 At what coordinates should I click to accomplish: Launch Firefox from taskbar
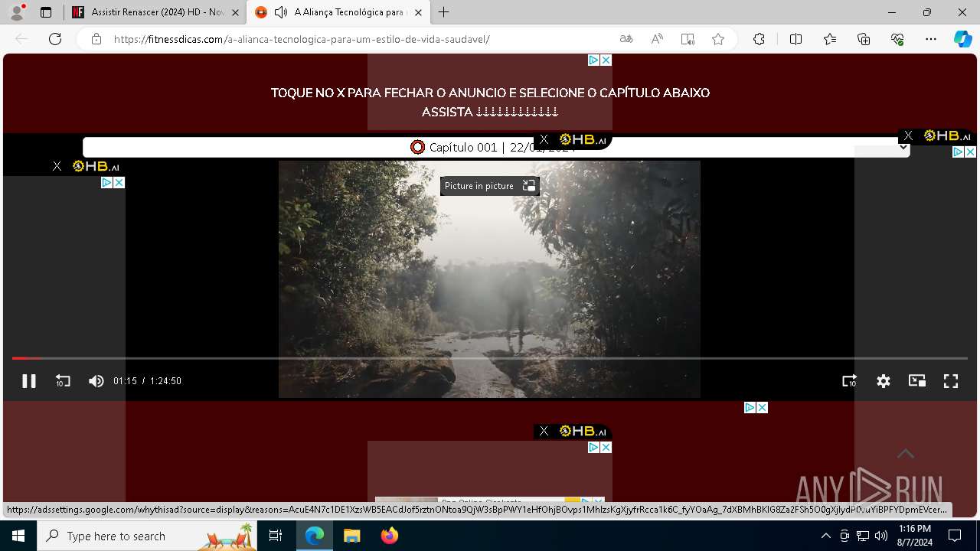point(390,536)
